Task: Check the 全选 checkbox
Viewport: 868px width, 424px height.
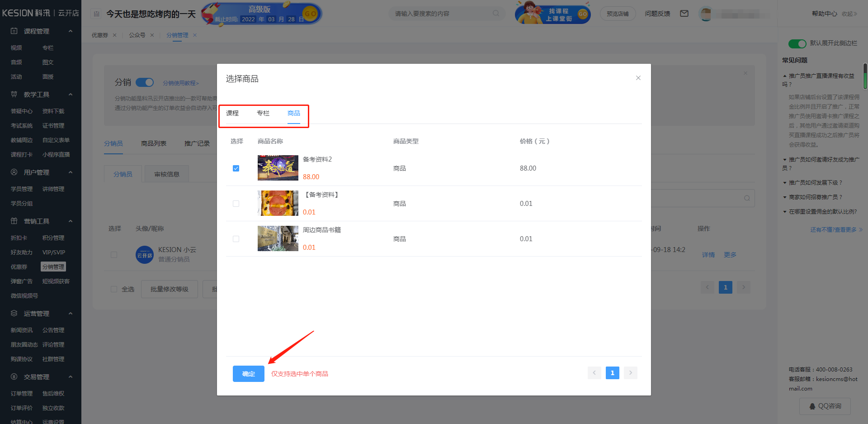Action: pos(114,289)
